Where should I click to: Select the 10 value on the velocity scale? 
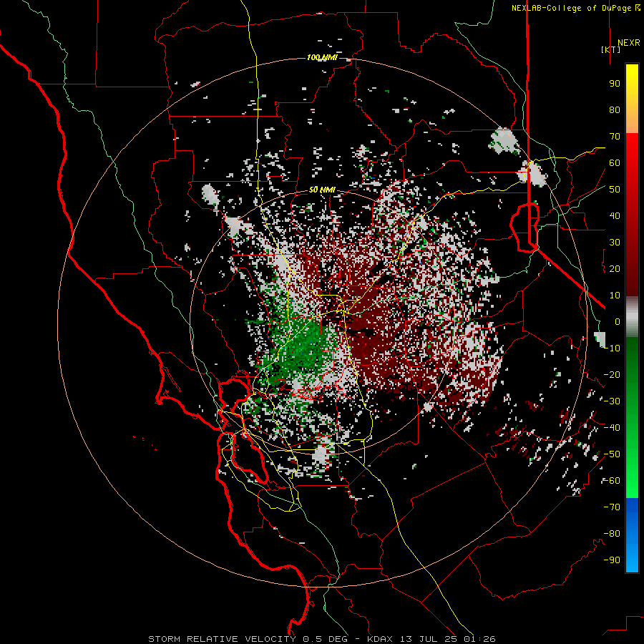(615, 296)
